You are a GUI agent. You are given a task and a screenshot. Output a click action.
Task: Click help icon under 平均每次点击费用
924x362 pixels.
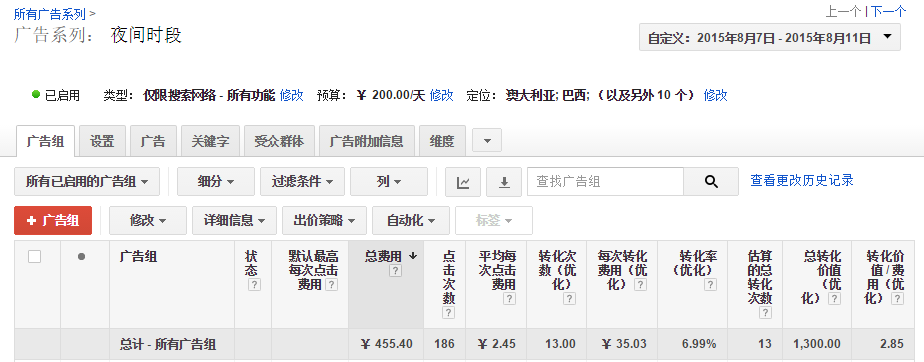tap(509, 299)
